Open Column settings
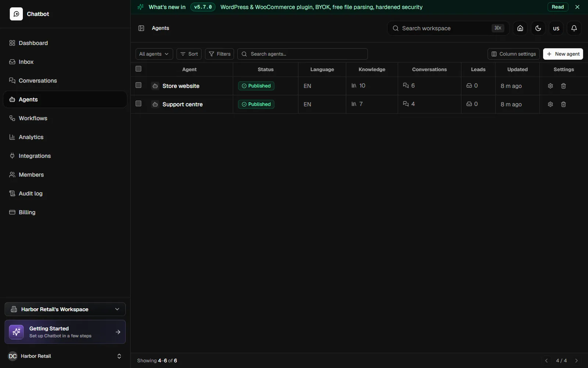Viewport: 588px width, 368px height. (x=513, y=54)
